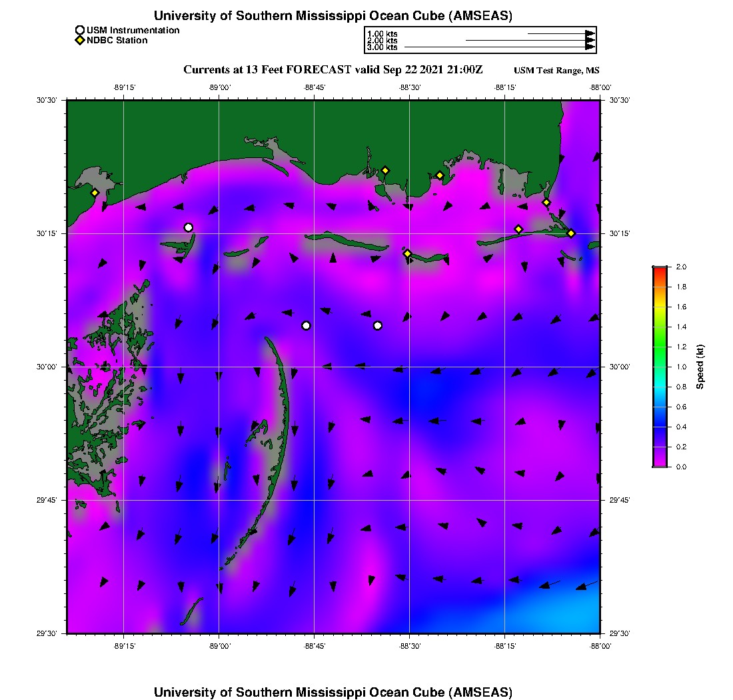Select the left white circle of the central pair
The height and width of the screenshot is (700, 733).
click(x=306, y=325)
